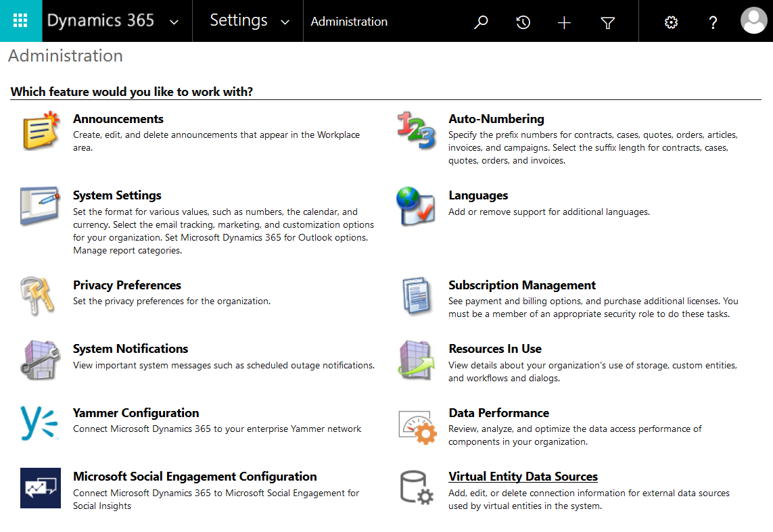Click the Privacy Preferences keys icon
The width and height of the screenshot is (773, 532).
[37, 295]
